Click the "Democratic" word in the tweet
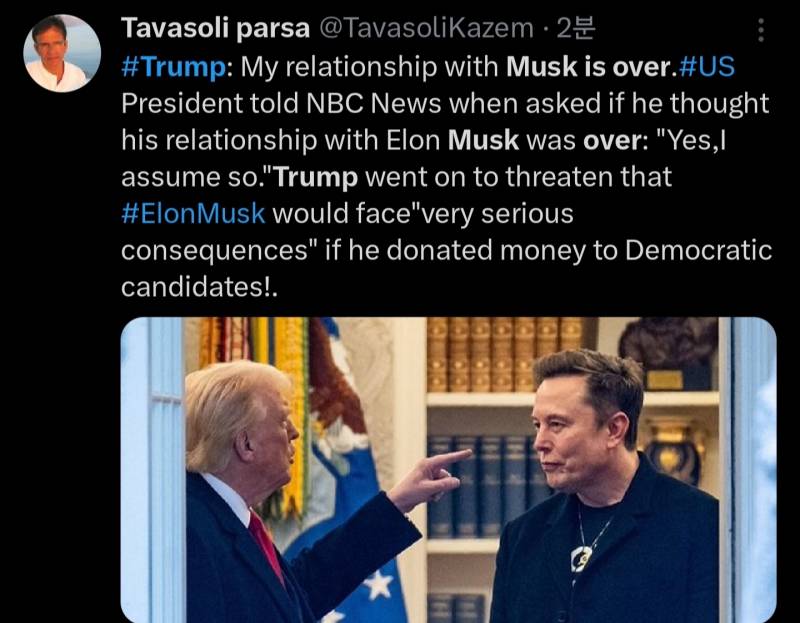Screen dimensions: 800x623 pos(698,250)
